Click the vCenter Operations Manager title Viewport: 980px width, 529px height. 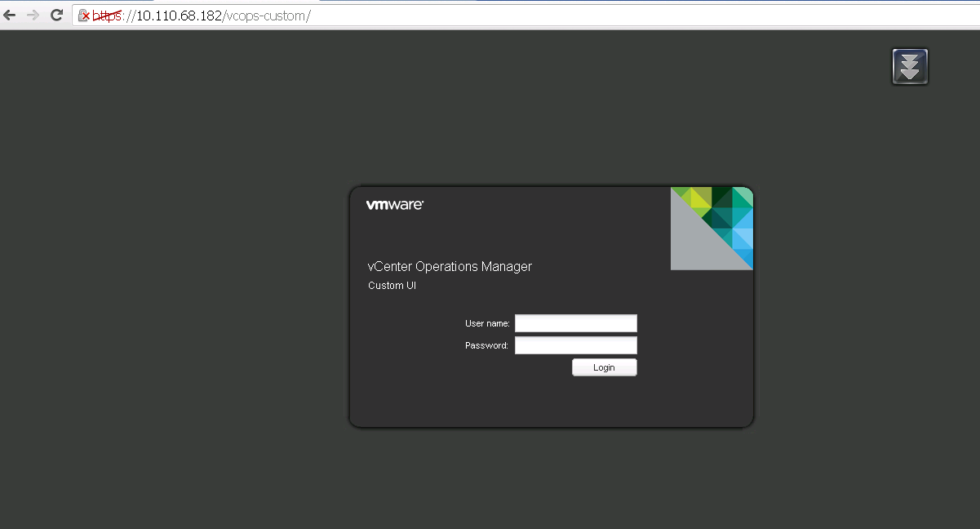point(450,267)
